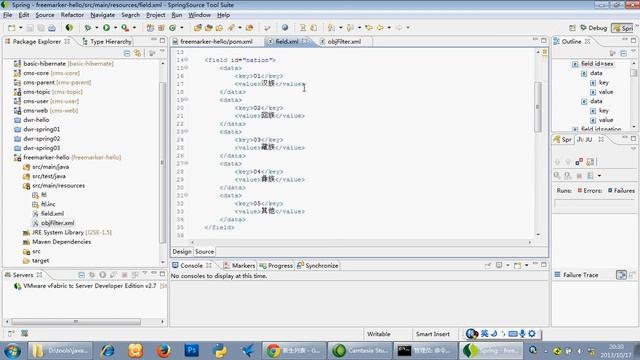Switch to the Type Hierarchy tab

click(x=107, y=42)
